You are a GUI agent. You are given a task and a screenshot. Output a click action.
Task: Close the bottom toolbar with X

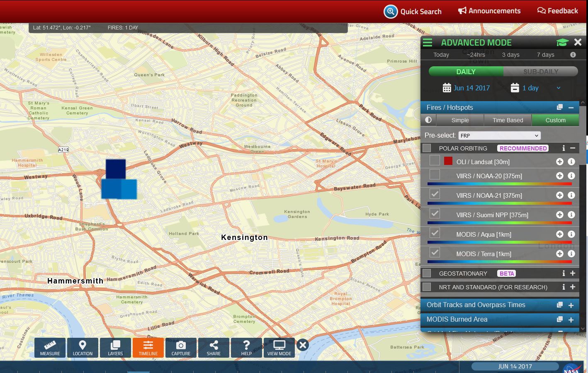[x=303, y=345]
